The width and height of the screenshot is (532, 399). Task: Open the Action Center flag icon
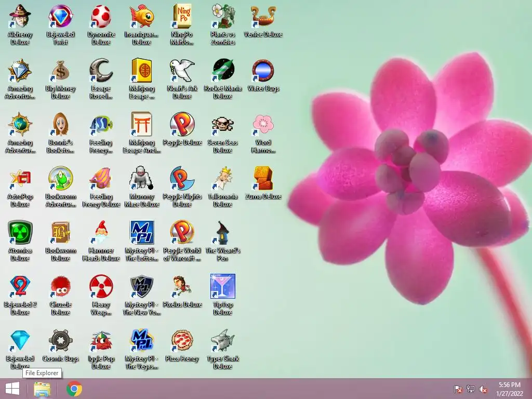coord(458,389)
